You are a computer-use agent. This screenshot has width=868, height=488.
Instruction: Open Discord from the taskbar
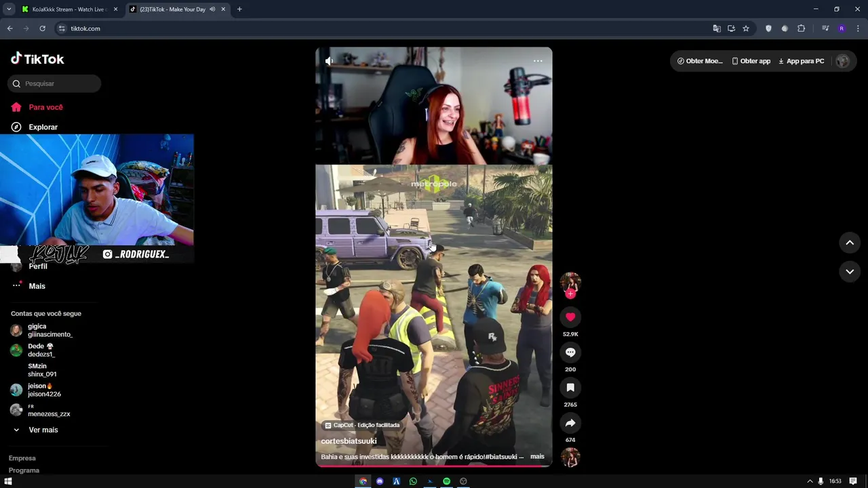coord(380,481)
